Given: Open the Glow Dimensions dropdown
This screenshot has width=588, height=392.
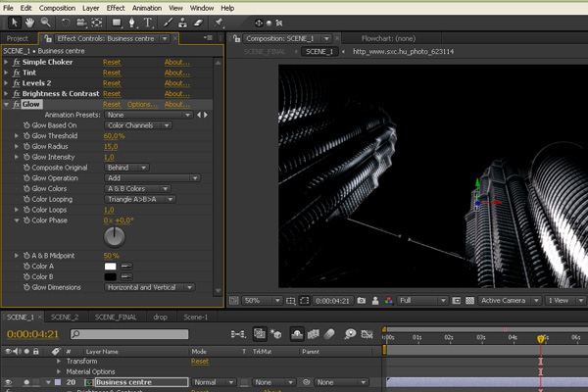Looking at the screenshot, I should 150,287.
